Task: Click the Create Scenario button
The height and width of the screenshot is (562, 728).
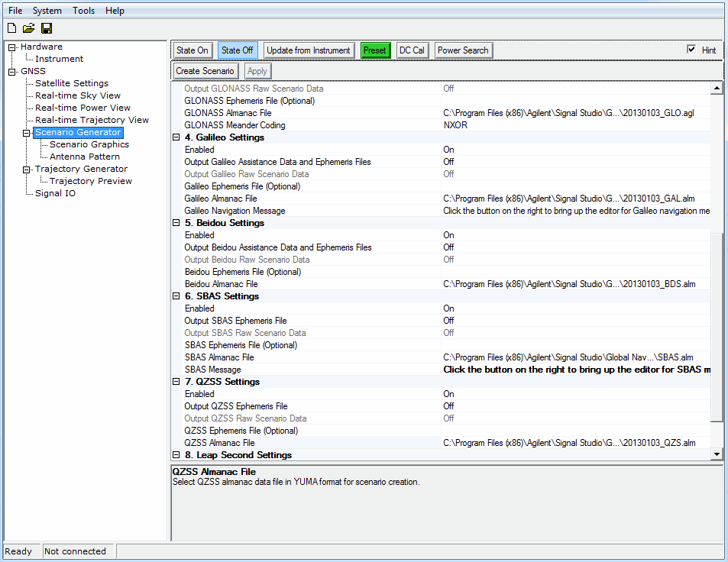Action: pos(205,71)
